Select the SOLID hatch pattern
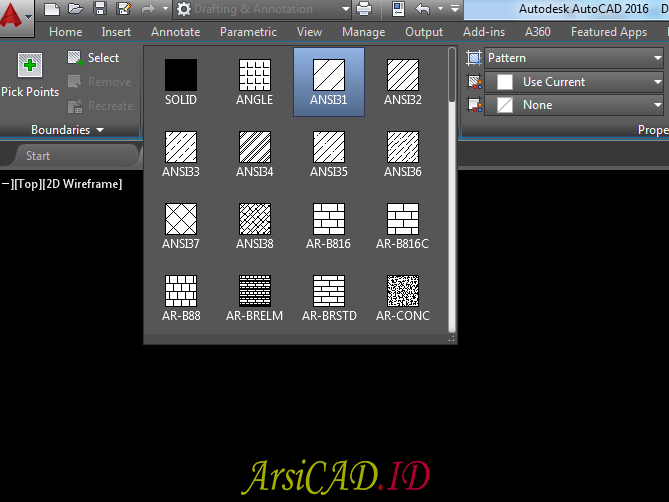This screenshot has height=502, width=669. tap(181, 82)
